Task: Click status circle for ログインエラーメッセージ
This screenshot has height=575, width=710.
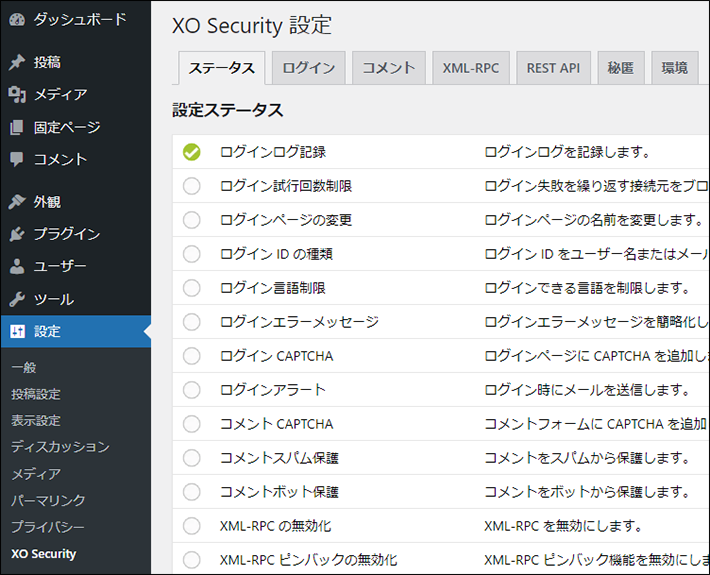Action: click(x=192, y=322)
